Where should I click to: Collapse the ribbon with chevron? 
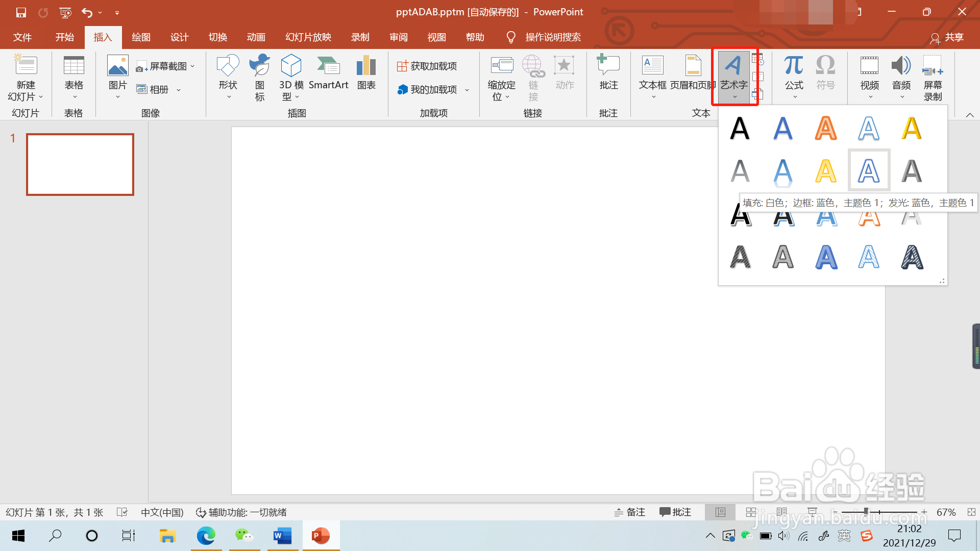(x=970, y=115)
